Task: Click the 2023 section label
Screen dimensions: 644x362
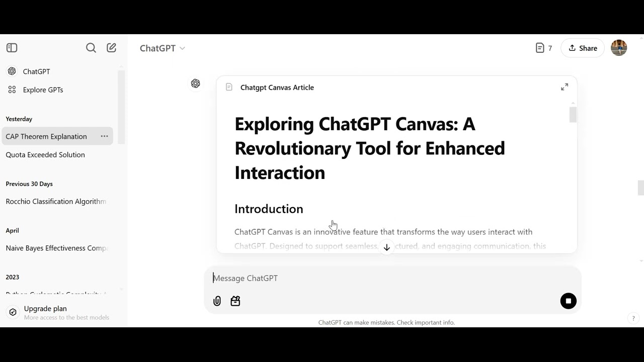Action: click(x=13, y=278)
